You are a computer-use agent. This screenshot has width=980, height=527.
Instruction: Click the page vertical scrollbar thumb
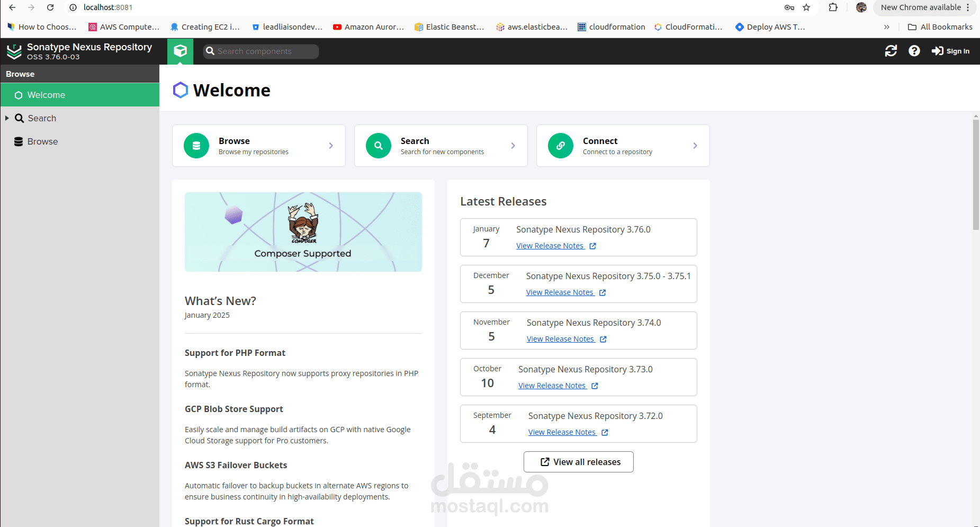coord(976,175)
